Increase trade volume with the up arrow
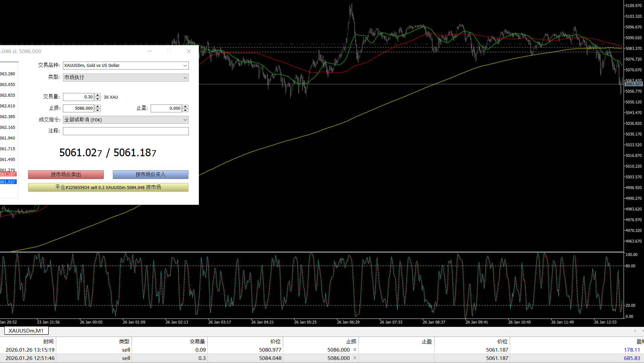The height and width of the screenshot is (363, 644). (x=98, y=95)
